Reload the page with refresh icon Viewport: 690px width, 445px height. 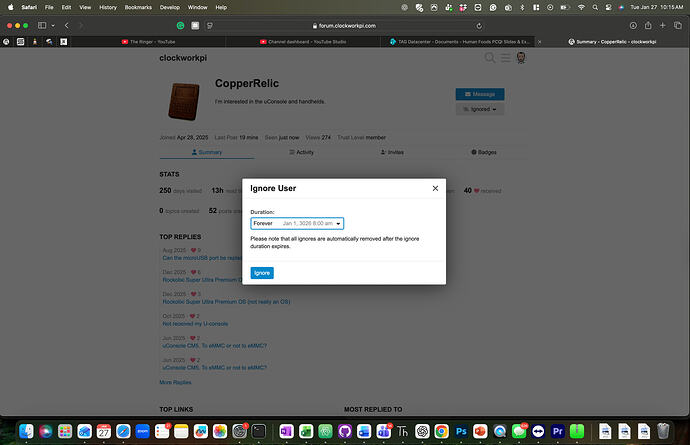(x=479, y=26)
